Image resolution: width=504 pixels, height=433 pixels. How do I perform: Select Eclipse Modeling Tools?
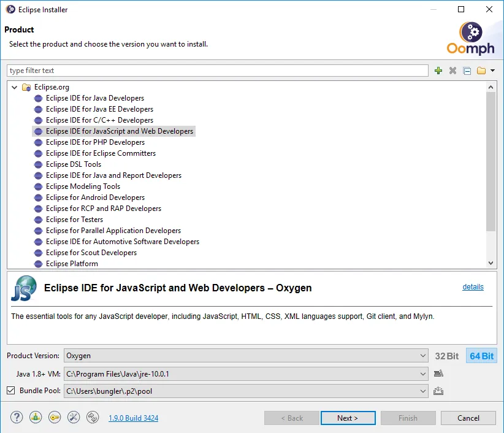[x=83, y=186]
